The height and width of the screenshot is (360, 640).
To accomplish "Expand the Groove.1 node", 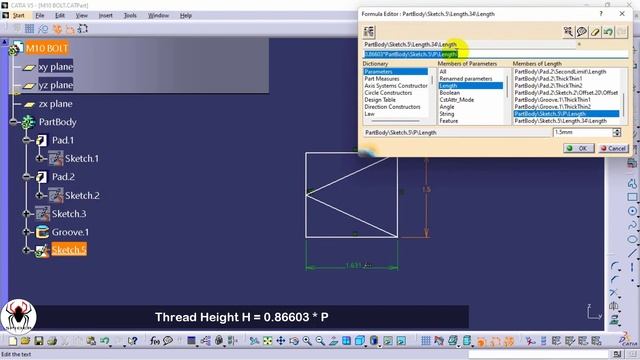I will [27, 232].
